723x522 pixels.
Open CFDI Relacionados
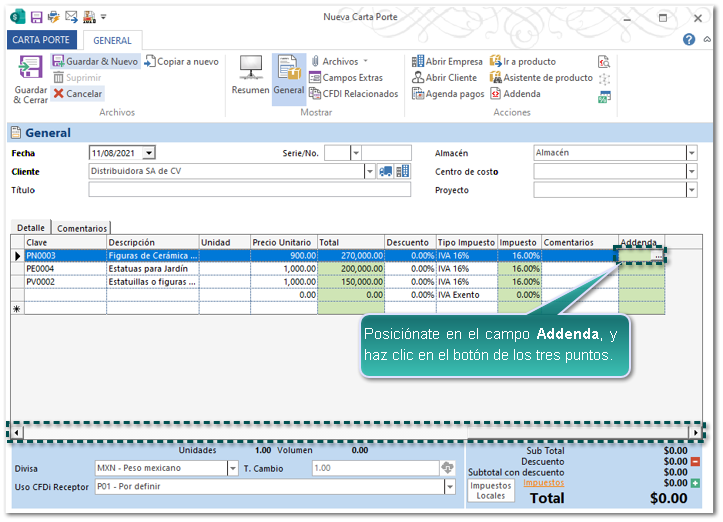pos(353,94)
